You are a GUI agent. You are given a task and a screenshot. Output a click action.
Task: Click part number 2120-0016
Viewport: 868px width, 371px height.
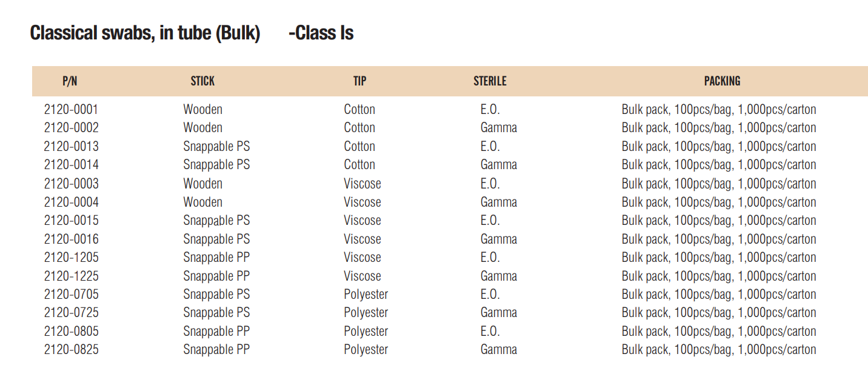(x=71, y=239)
